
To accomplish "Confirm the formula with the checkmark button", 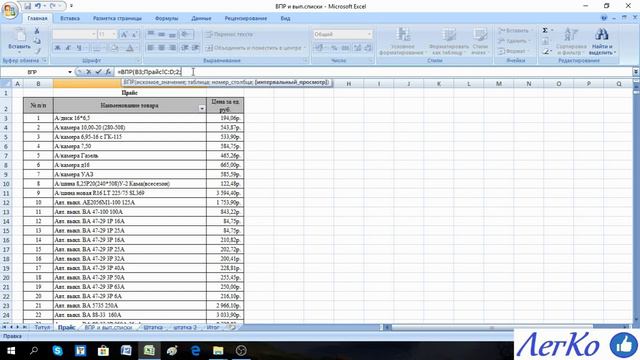I will click(x=98, y=72).
